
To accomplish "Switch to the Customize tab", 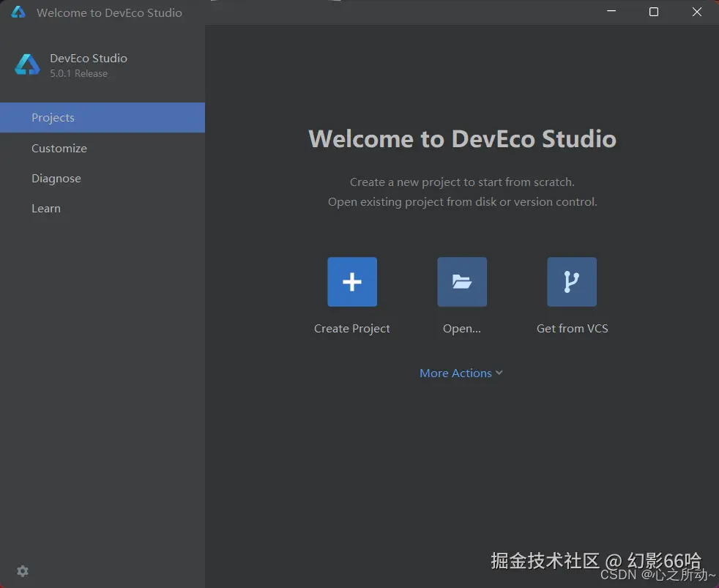I will [103, 148].
